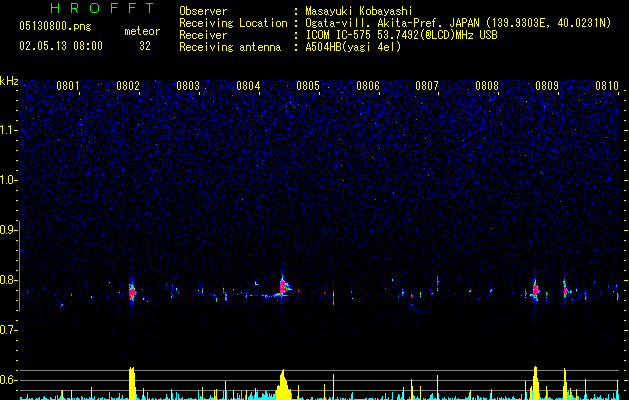Click the yellow power peak below the 0802 echo
The height and width of the screenshot is (400, 629).
click(132, 383)
